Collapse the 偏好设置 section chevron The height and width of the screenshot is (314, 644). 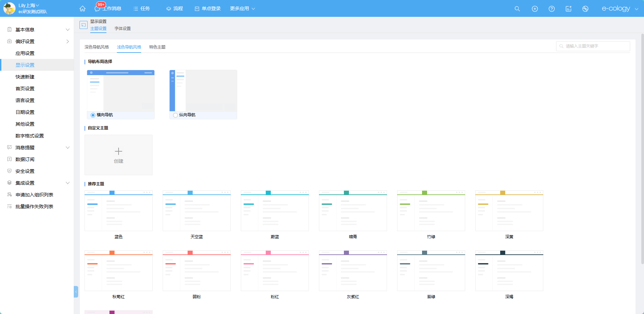(68, 41)
